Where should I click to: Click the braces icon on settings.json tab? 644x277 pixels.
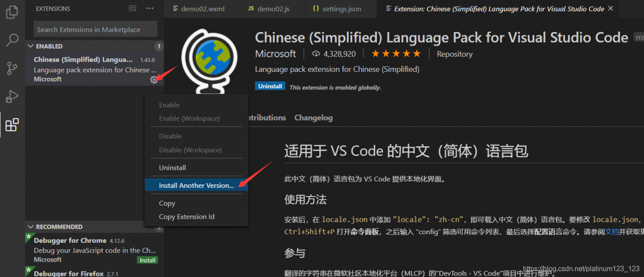315,9
